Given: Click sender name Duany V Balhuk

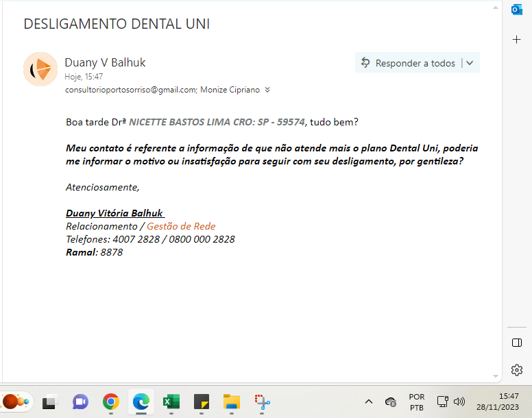Looking at the screenshot, I should pyautogui.click(x=105, y=63).
